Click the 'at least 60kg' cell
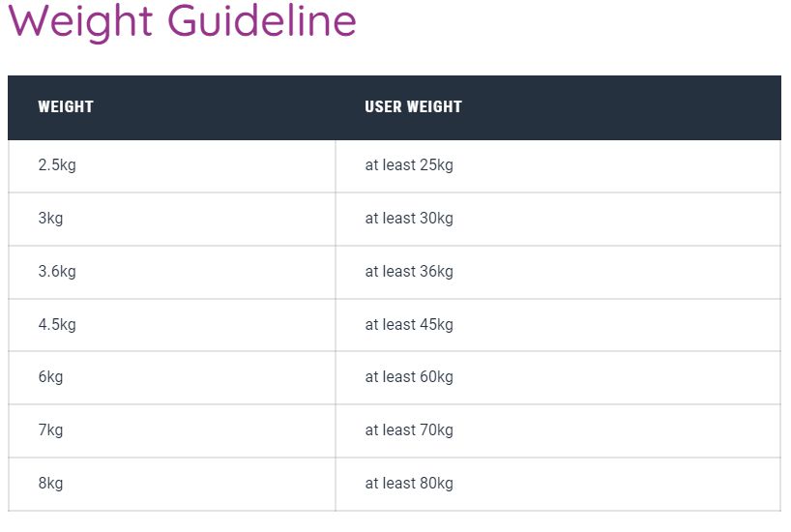791x532 pixels. coord(409,377)
